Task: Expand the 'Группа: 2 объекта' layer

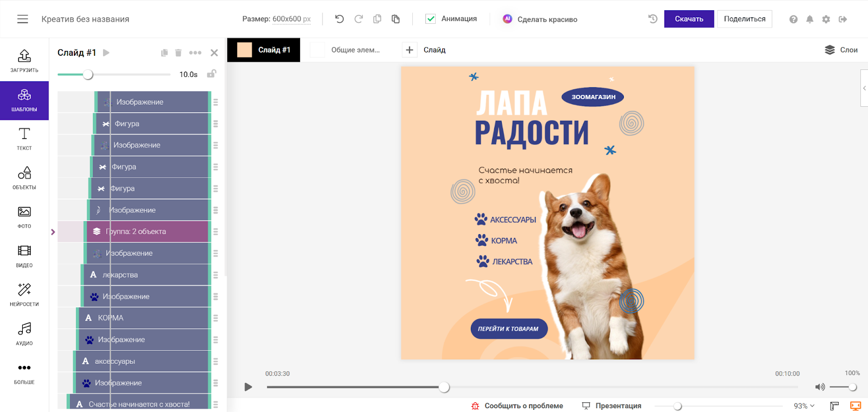Action: pyautogui.click(x=53, y=232)
